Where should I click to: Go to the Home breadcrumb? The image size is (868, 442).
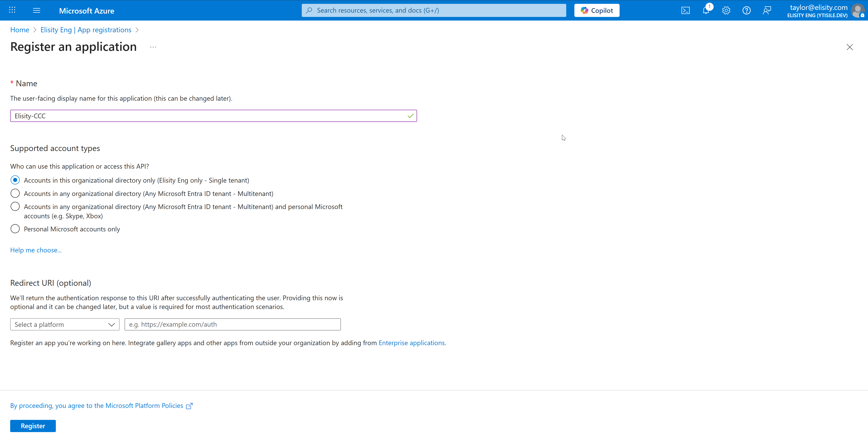[19, 30]
